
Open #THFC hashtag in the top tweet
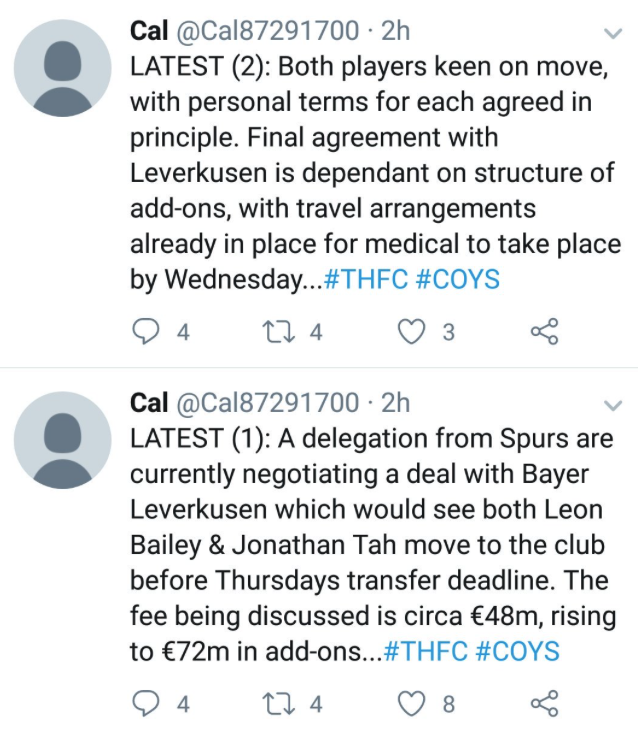pyautogui.click(x=366, y=279)
